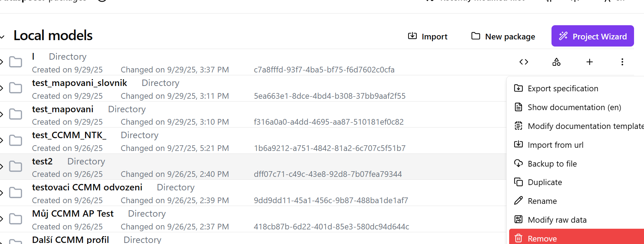
Task: Click the plus icon in first directory row
Action: click(x=590, y=62)
